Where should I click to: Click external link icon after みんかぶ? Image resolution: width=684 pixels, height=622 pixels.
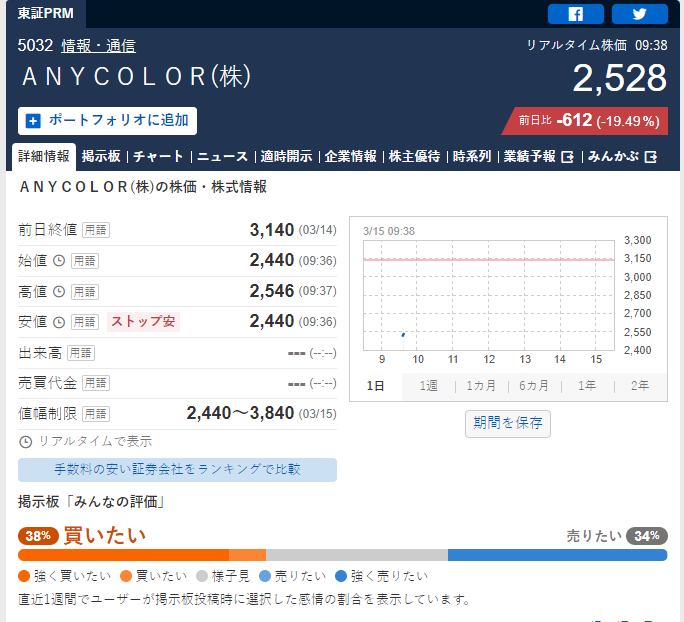[x=650, y=157]
